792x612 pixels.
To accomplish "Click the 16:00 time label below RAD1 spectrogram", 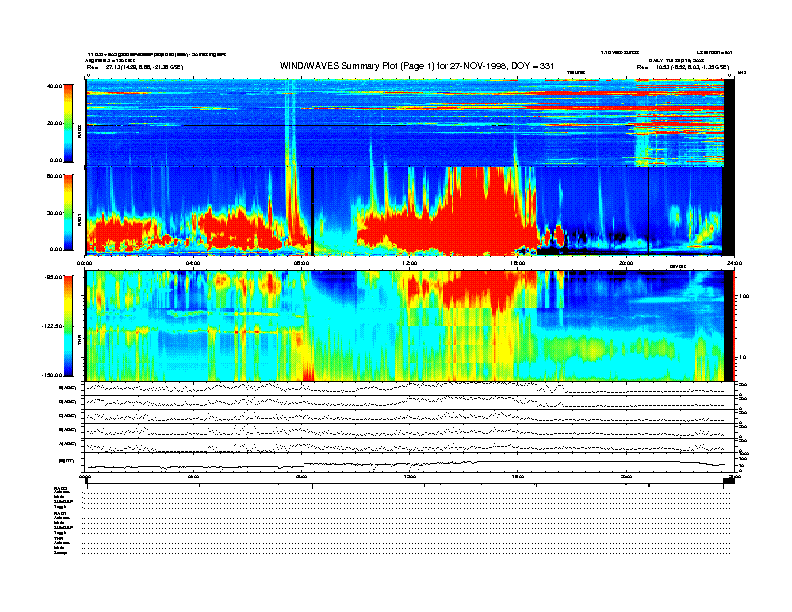I will 518,263.
